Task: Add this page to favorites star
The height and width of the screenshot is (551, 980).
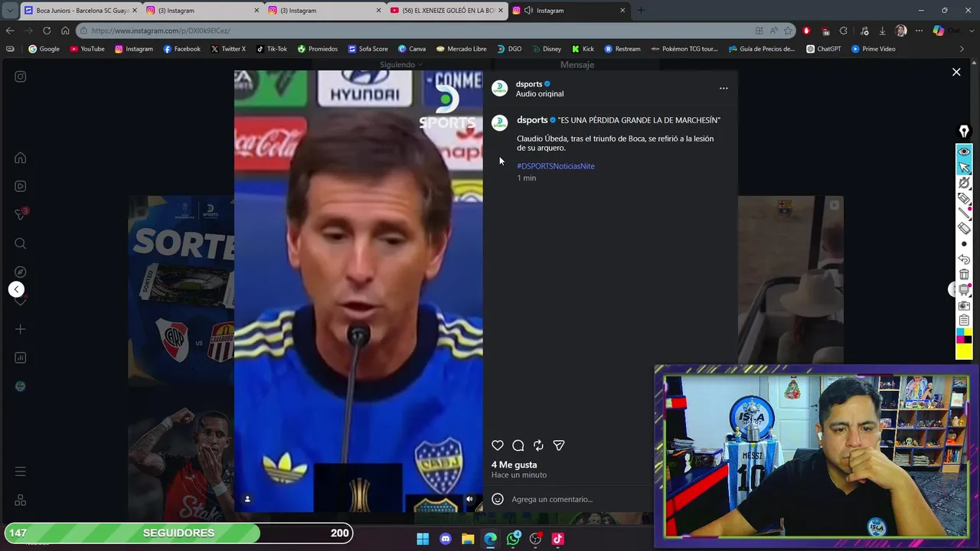Action: 788,31
